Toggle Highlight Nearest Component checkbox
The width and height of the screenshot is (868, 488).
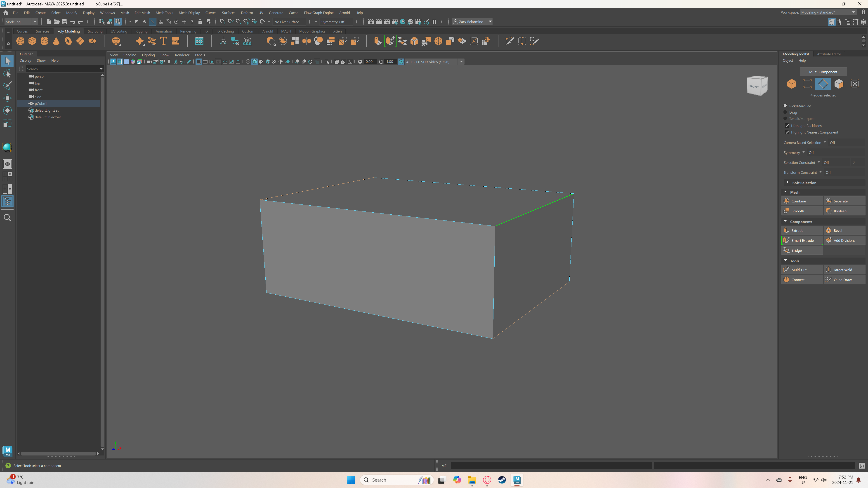tap(787, 132)
